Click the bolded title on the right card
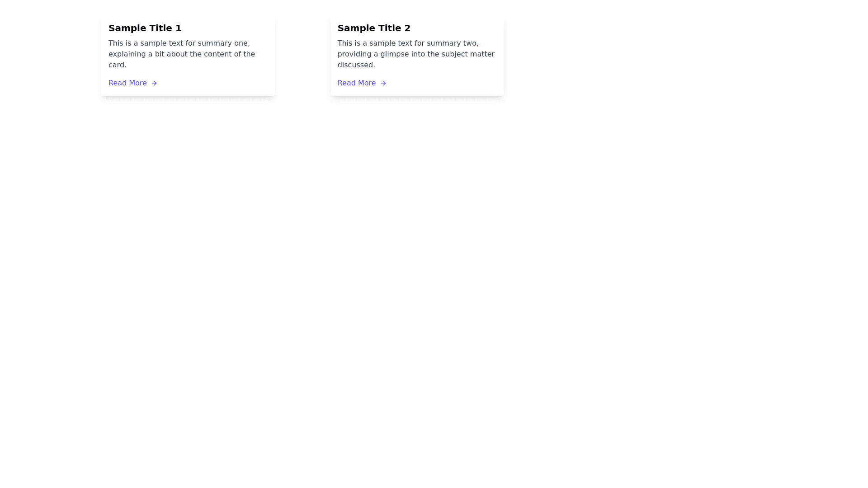The image size is (868, 488). pyautogui.click(x=374, y=28)
